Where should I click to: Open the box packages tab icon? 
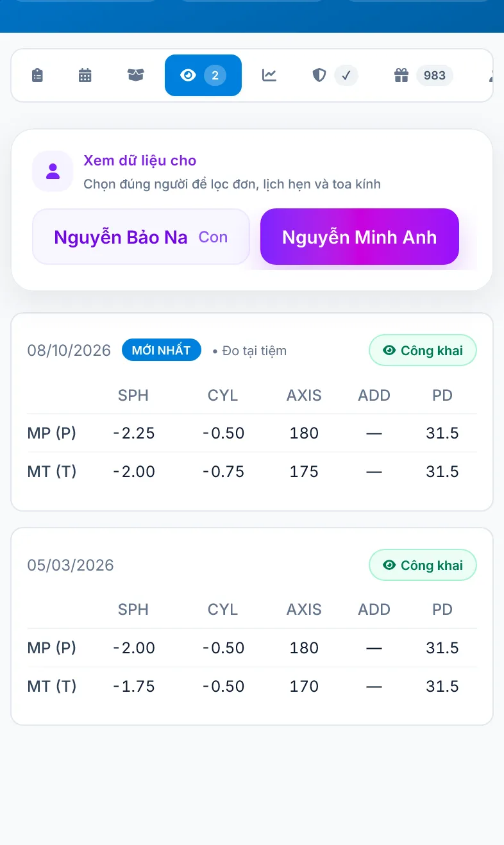[135, 76]
